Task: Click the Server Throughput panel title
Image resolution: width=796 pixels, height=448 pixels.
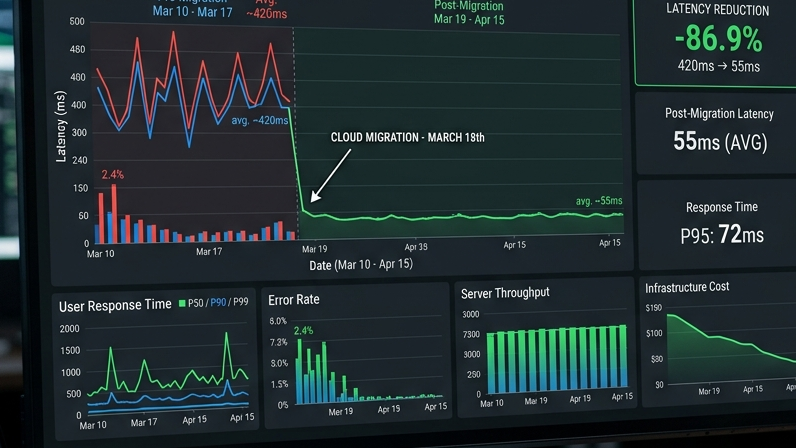Action: [x=505, y=293]
